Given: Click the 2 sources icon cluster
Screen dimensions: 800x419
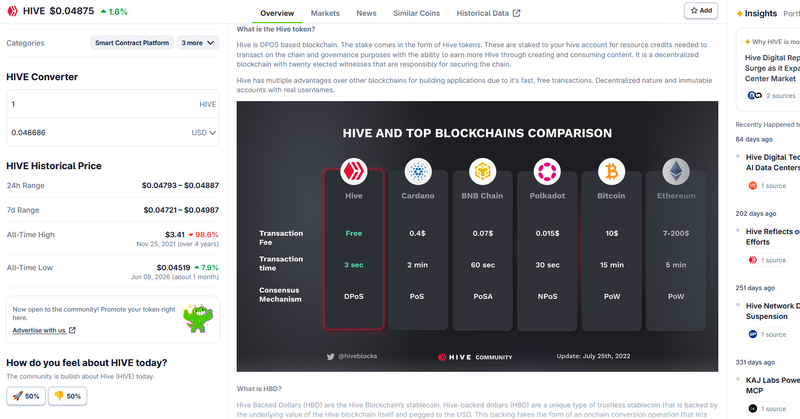Looking at the screenshot, I should [754, 95].
